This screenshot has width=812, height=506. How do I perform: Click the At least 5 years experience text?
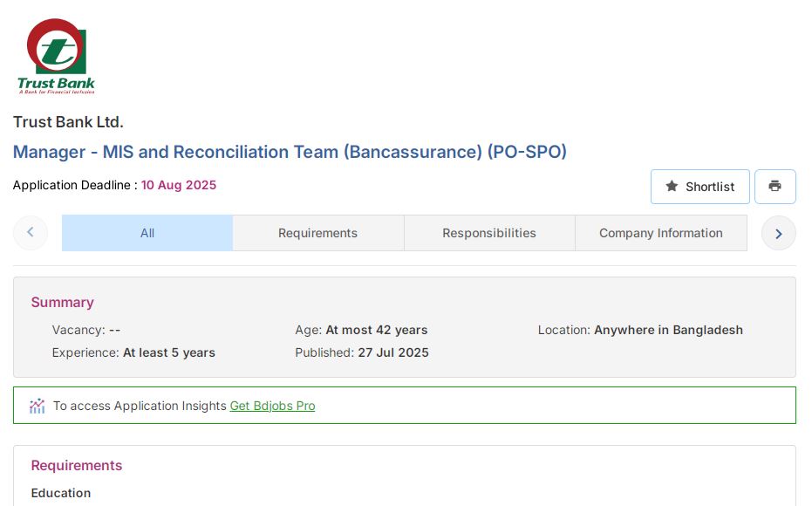[x=169, y=352]
